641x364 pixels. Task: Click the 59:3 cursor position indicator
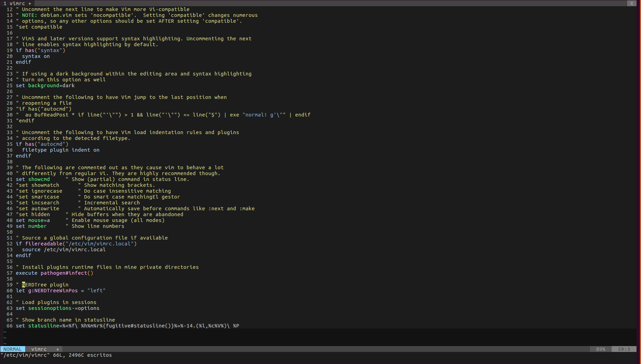[624, 349]
